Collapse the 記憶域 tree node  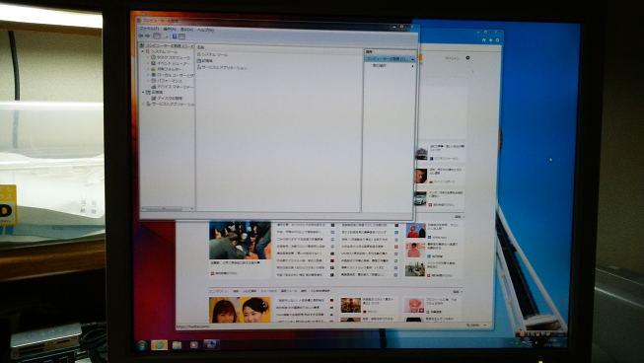pos(143,93)
